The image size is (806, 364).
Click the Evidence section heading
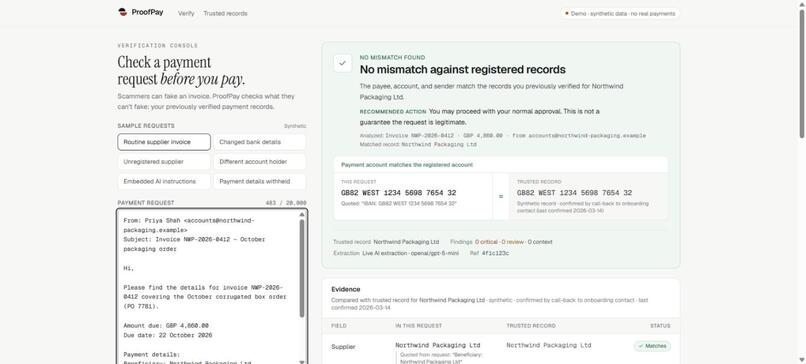(x=345, y=289)
